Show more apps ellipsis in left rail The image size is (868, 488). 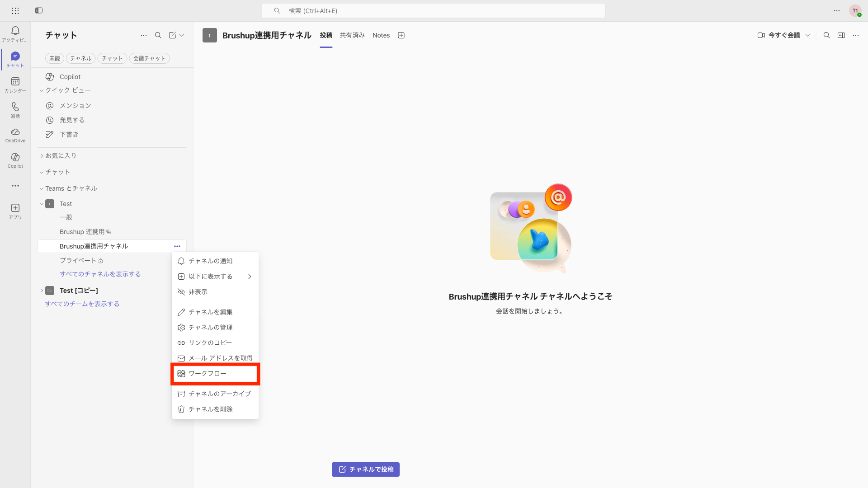(15, 186)
